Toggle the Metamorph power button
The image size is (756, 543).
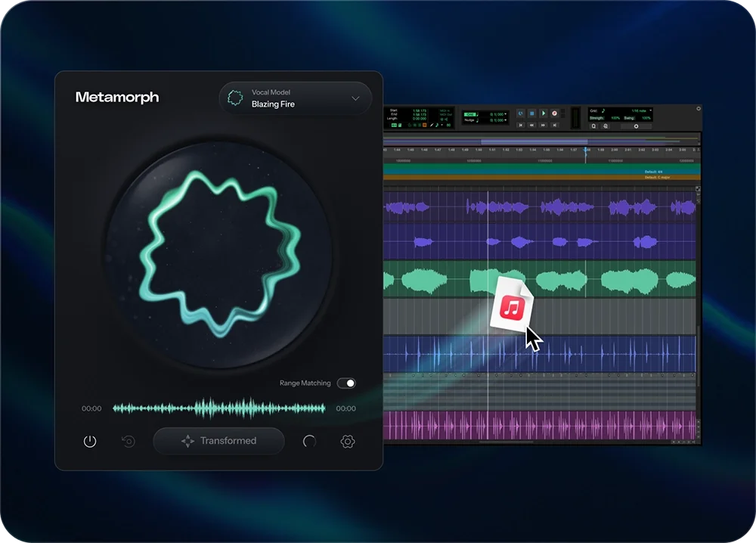click(x=90, y=441)
